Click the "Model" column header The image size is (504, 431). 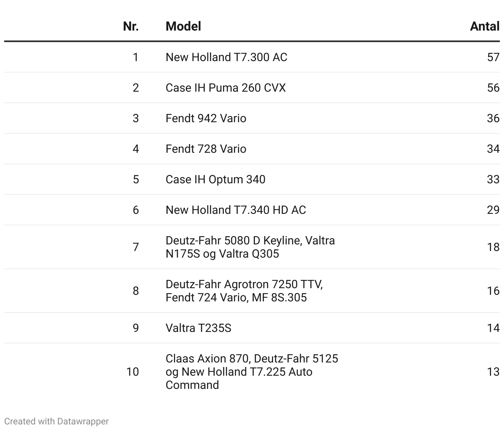pyautogui.click(x=183, y=26)
